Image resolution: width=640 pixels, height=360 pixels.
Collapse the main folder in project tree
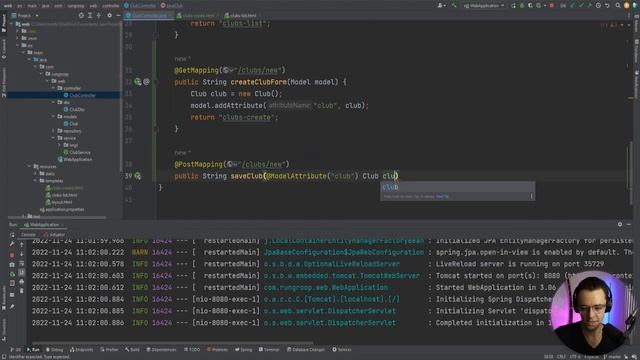(x=24, y=53)
